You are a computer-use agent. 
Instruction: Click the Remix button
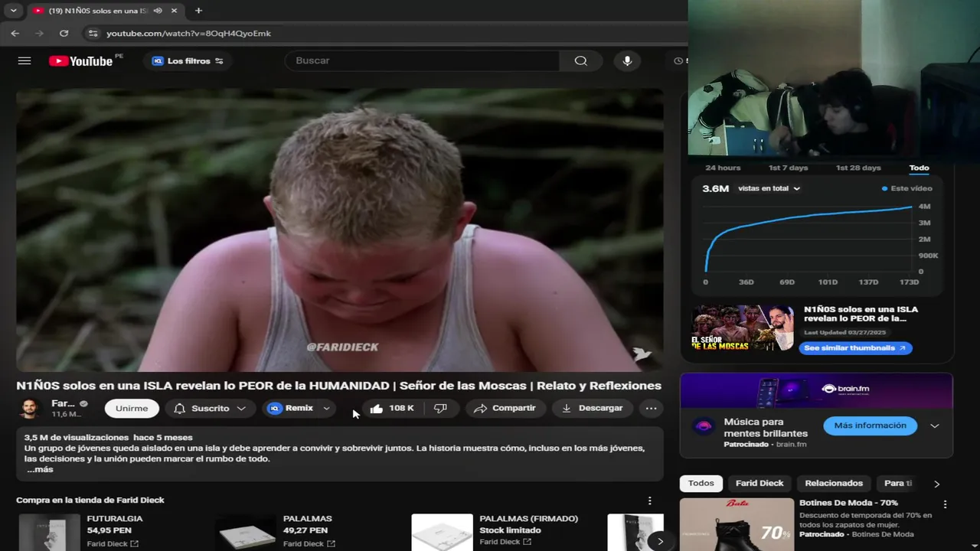tap(290, 409)
